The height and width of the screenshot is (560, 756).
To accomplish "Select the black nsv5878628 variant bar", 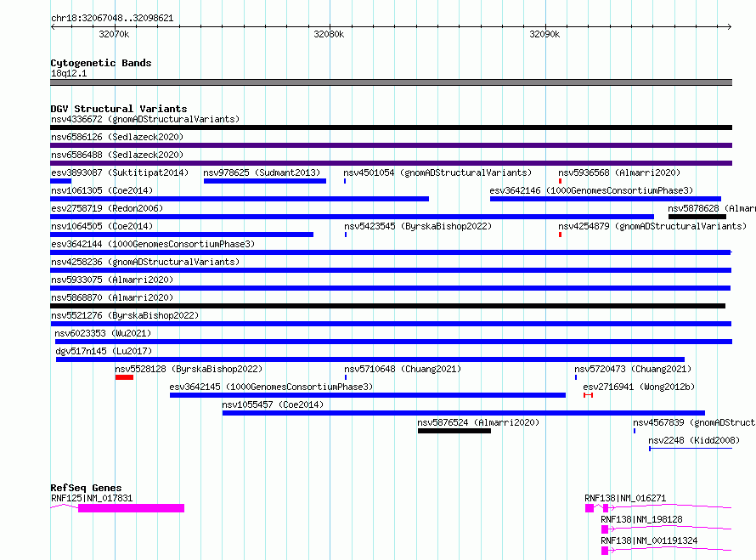I will (x=697, y=217).
